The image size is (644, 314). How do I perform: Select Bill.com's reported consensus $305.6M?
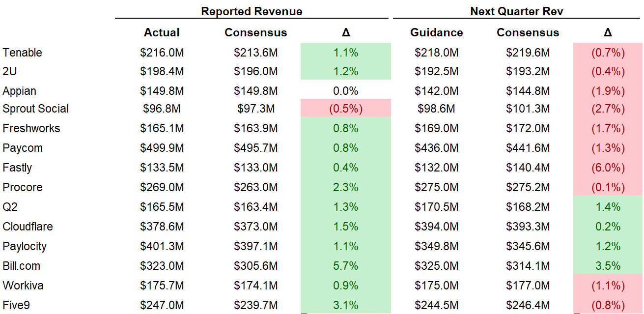(x=255, y=266)
